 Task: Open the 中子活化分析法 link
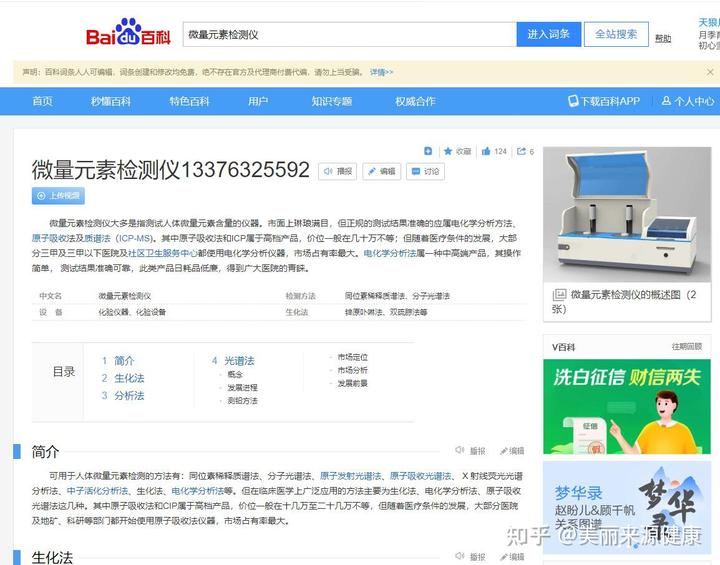coord(97,491)
